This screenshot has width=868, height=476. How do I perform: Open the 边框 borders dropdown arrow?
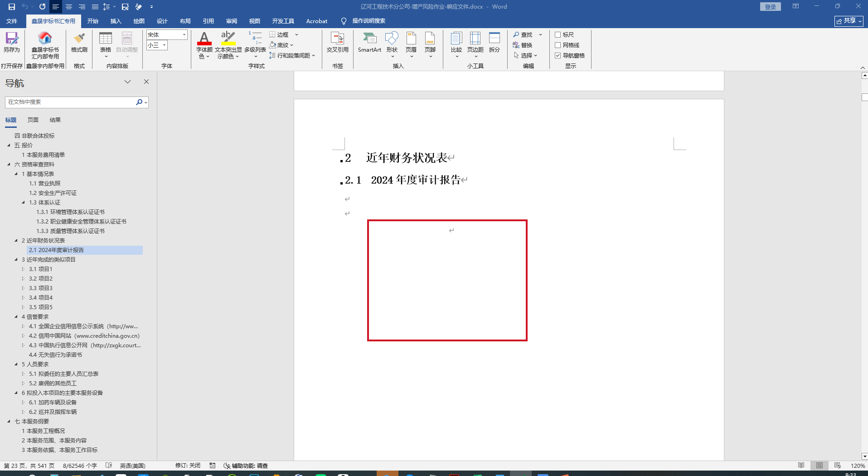tap(297, 34)
